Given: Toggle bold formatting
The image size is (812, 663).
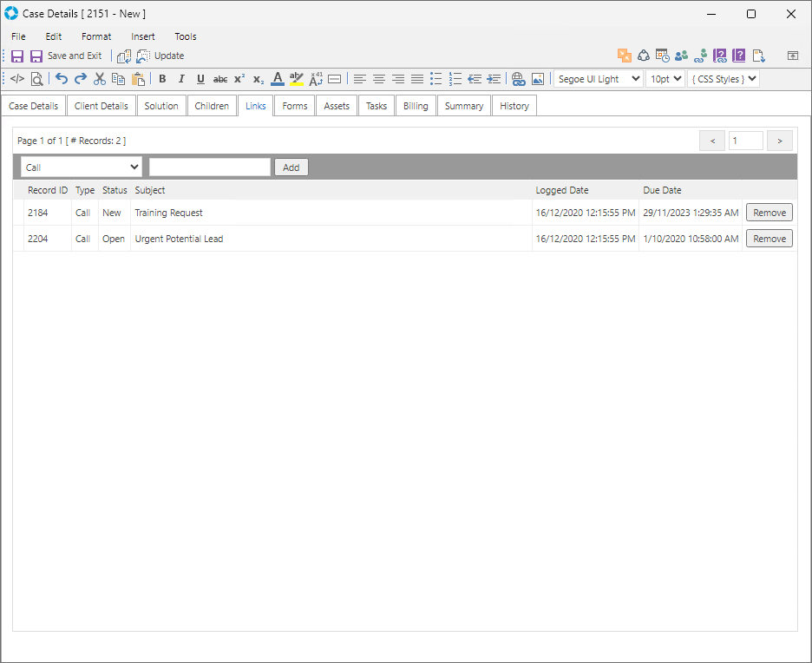Looking at the screenshot, I should coord(162,79).
